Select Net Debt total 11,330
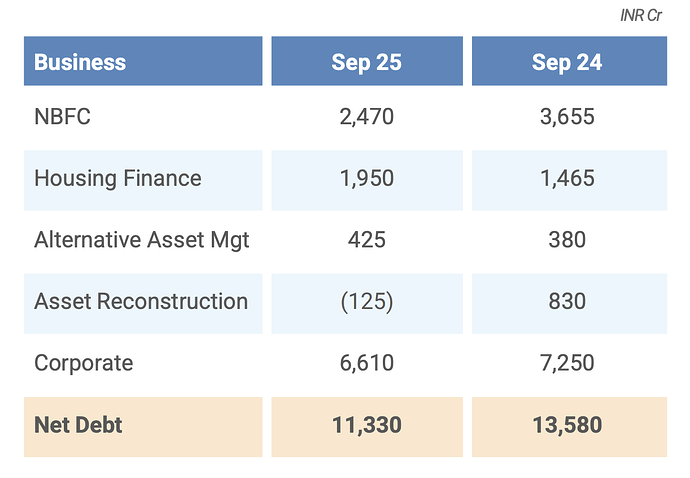The height and width of the screenshot is (478, 690). point(366,425)
